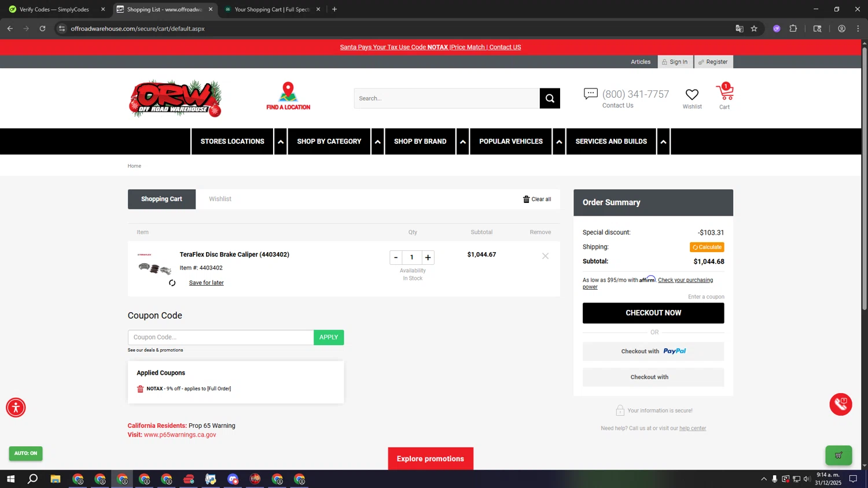Remove TeraFlex caliper with X icon
This screenshot has width=868, height=488.
tap(545, 256)
